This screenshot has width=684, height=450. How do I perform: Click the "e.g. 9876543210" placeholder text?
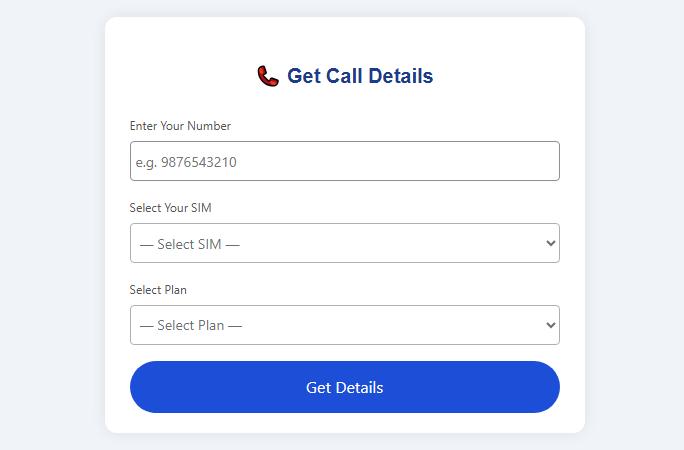pos(187,162)
